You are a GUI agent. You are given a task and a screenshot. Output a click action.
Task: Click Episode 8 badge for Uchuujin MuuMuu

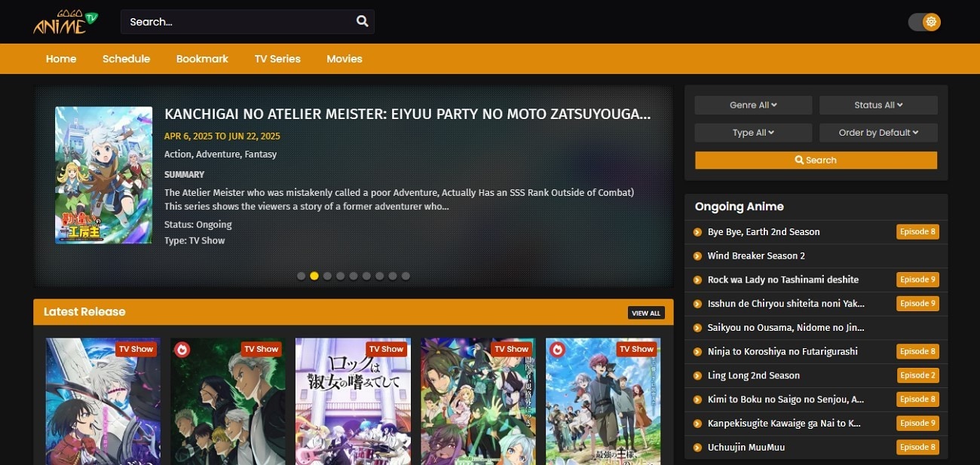tap(917, 448)
